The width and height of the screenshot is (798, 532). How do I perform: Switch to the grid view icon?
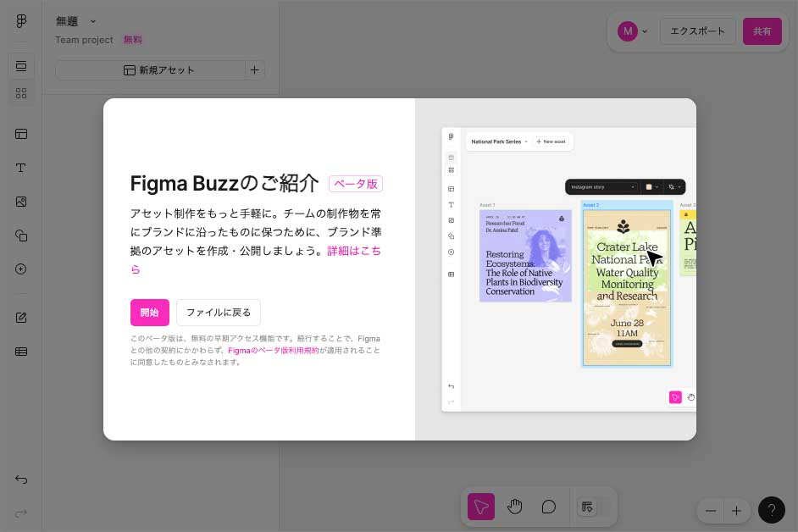click(x=21, y=93)
